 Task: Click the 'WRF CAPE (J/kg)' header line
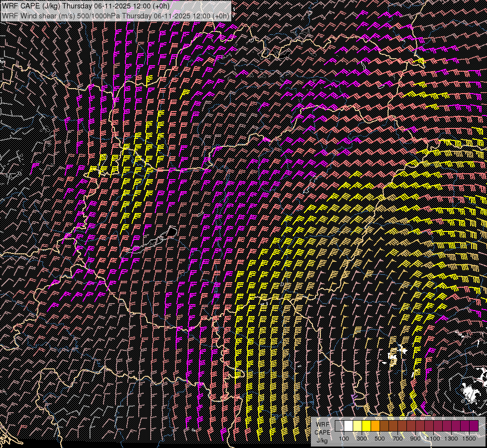(85, 6)
